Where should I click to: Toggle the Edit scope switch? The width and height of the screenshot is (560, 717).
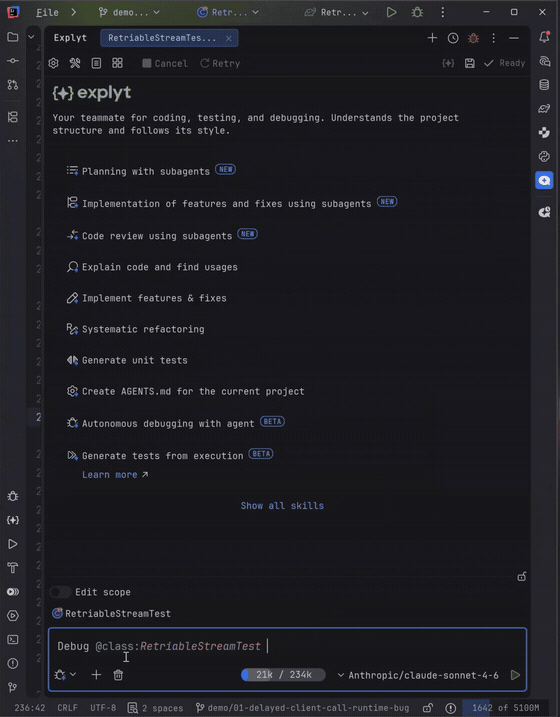coord(60,592)
